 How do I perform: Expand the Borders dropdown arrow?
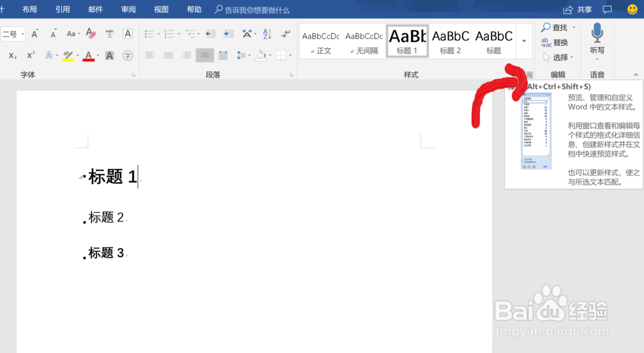(290, 55)
